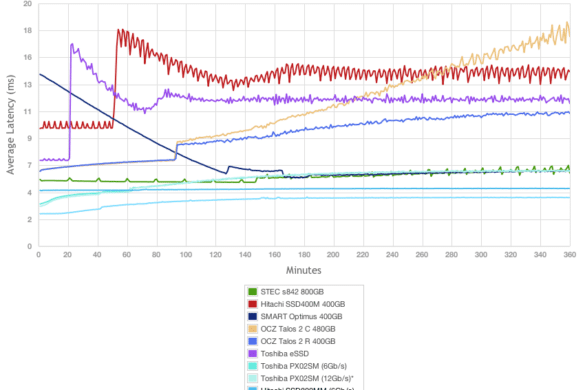Click the 4 tick on the latency axis
The image size is (585, 390).
tap(29, 193)
